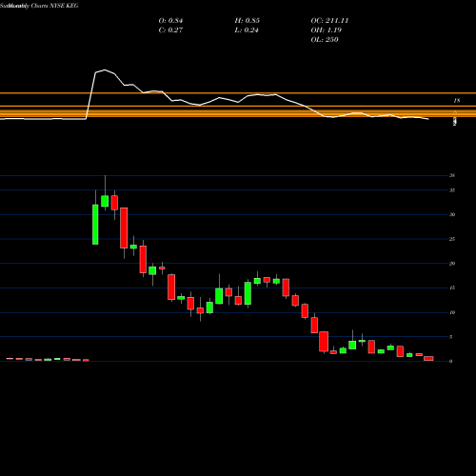Viewport: 476px width, 476px height.
Task: Click price axis label '0'
Action: (x=450, y=362)
